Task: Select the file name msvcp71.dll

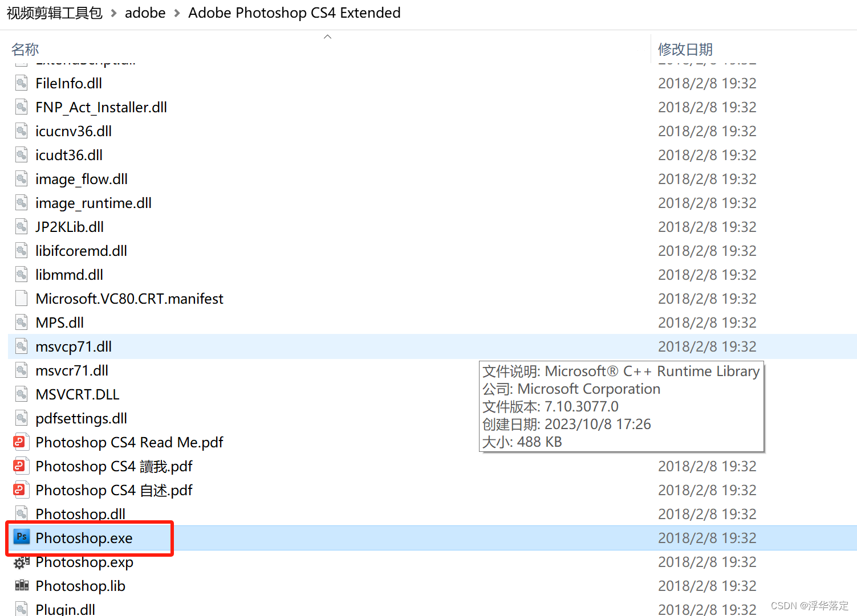Action: 74,346
